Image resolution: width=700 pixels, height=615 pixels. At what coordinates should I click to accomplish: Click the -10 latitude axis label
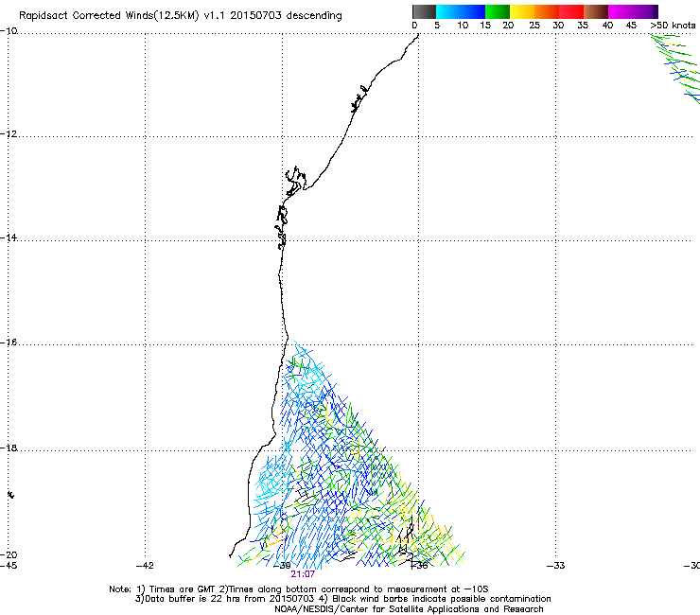click(9, 31)
